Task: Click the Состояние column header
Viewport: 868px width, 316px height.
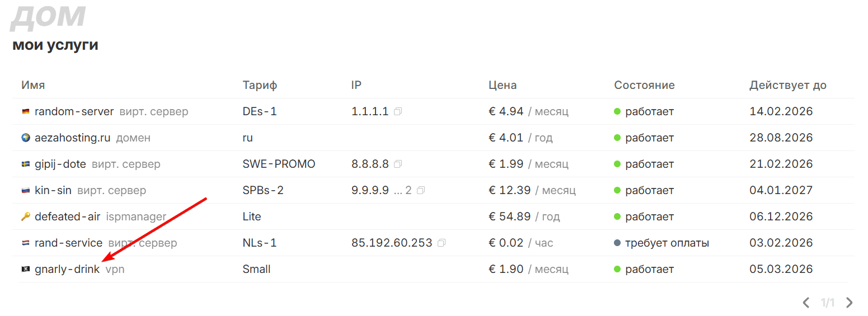Action: pos(644,86)
